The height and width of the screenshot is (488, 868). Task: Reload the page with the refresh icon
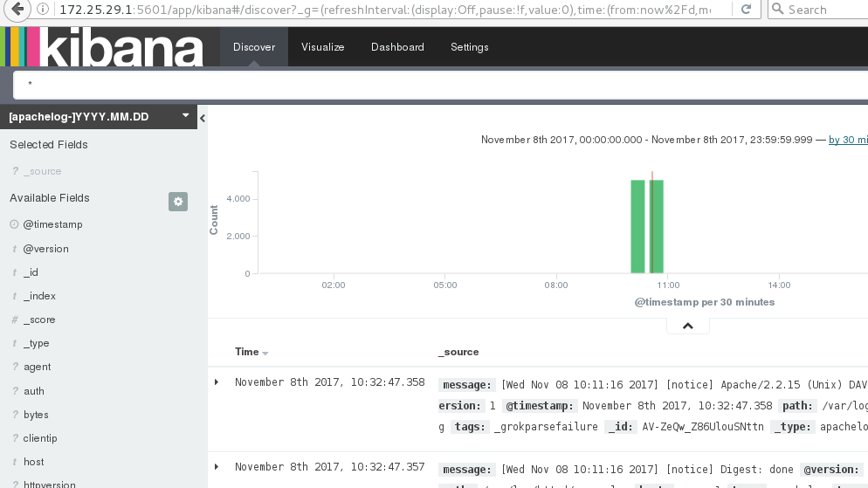(747, 9)
